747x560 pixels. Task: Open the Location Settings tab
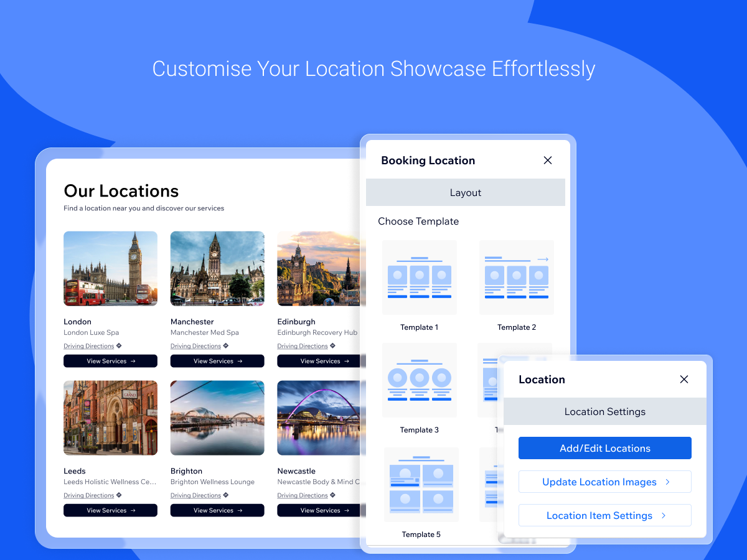click(x=604, y=412)
